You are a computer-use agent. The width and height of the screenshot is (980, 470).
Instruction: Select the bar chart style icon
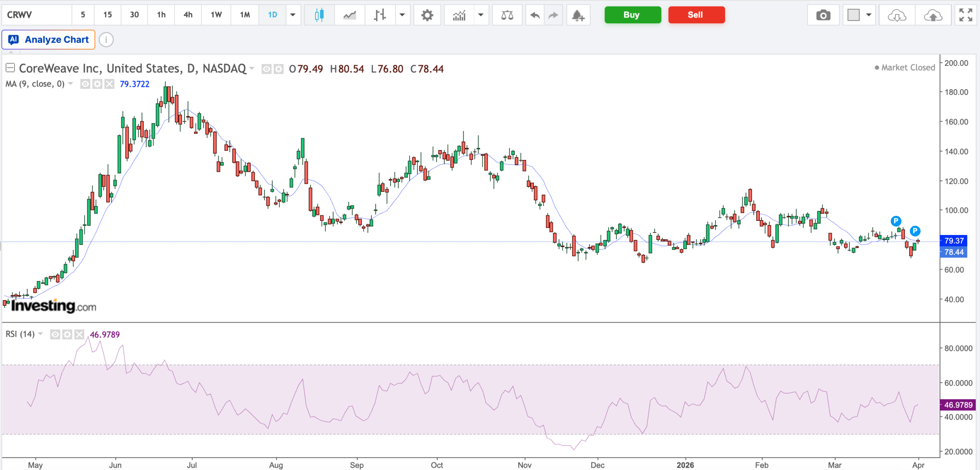380,15
